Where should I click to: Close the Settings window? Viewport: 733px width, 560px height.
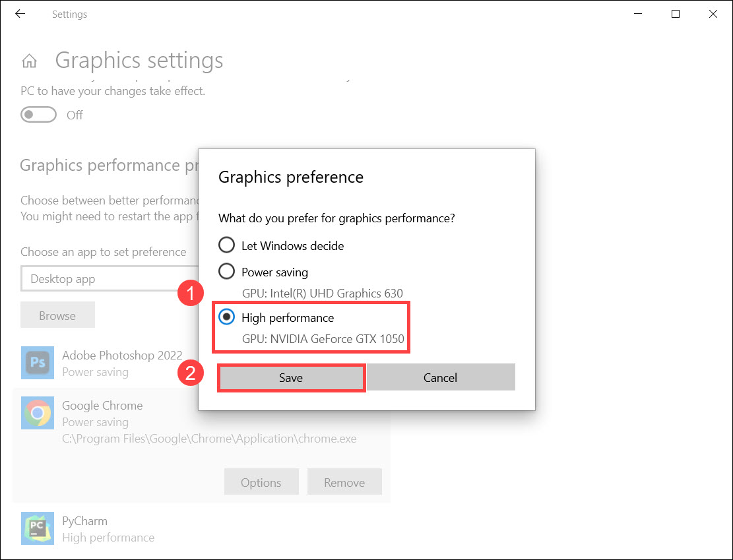[x=713, y=14]
